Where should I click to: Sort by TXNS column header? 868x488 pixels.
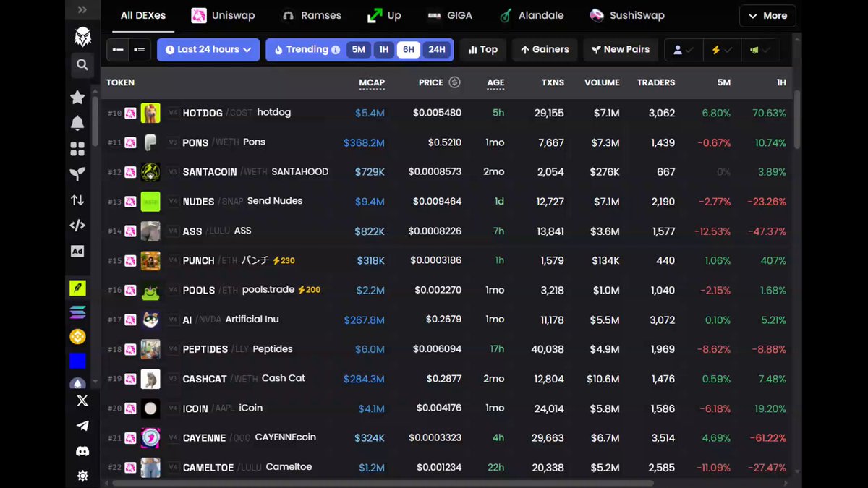(553, 82)
